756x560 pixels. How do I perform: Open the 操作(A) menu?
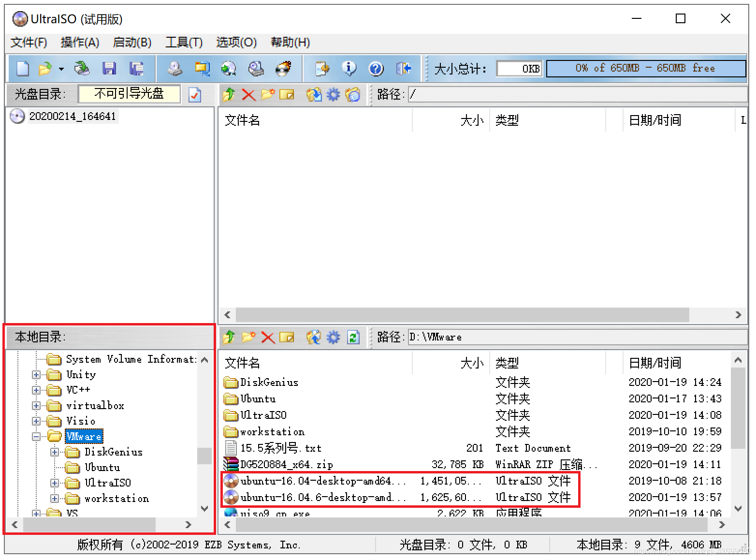[x=80, y=43]
